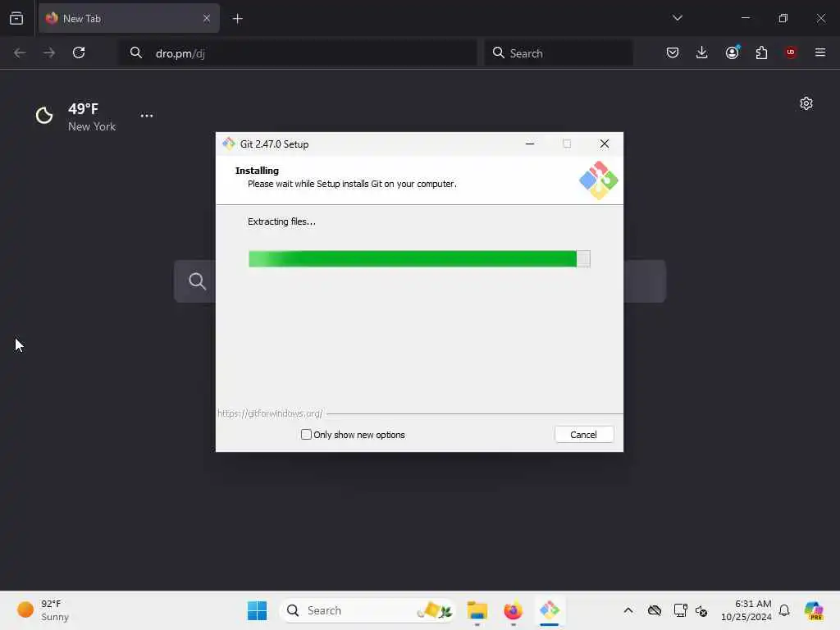The height and width of the screenshot is (630, 840).
Task: Go forward with the forward arrow
Action: (49, 52)
